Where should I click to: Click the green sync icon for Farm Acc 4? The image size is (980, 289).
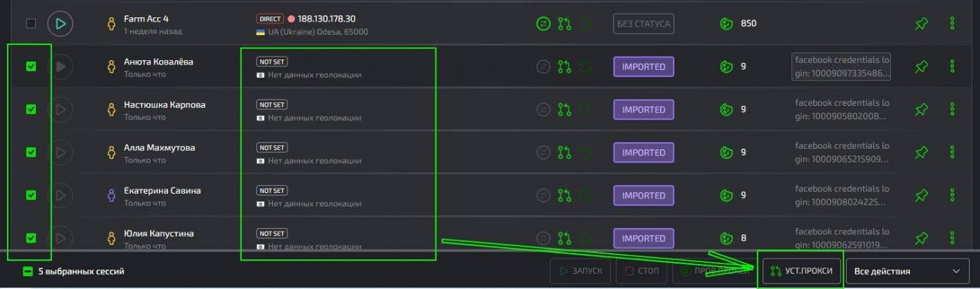tap(543, 24)
